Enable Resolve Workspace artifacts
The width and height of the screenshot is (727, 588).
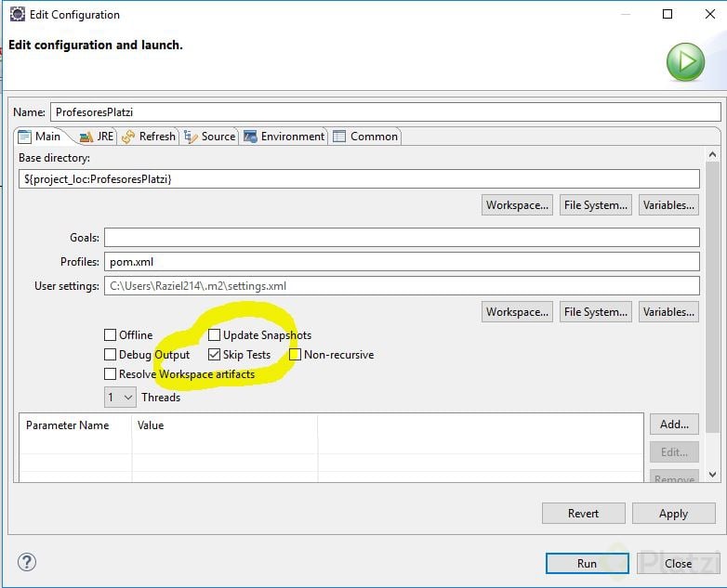(x=111, y=374)
